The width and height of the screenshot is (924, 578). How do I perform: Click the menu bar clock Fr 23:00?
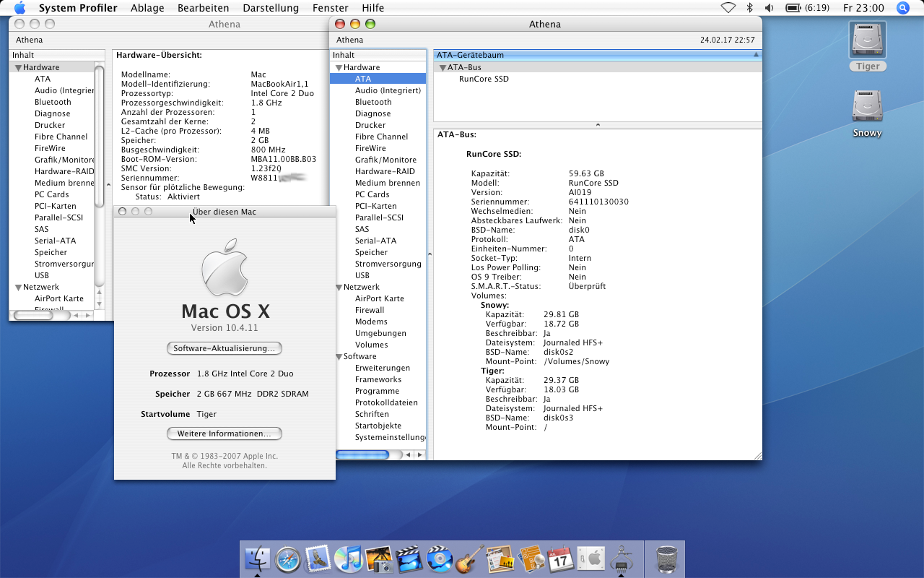click(863, 8)
